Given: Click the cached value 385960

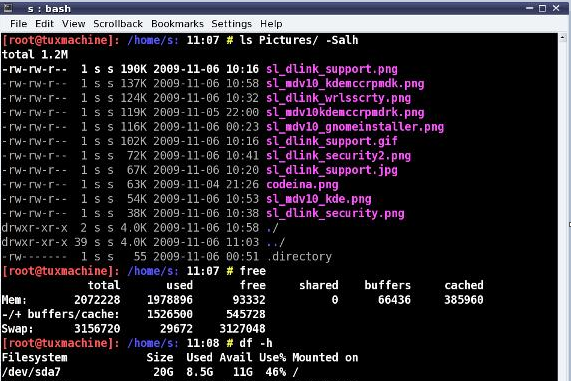Looking at the screenshot, I should pos(464,300).
